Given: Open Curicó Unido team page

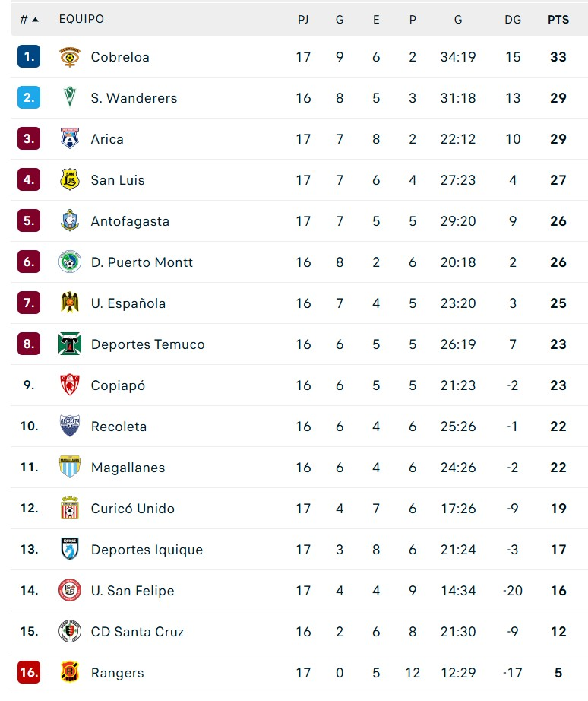Looking at the screenshot, I should 133,509.
